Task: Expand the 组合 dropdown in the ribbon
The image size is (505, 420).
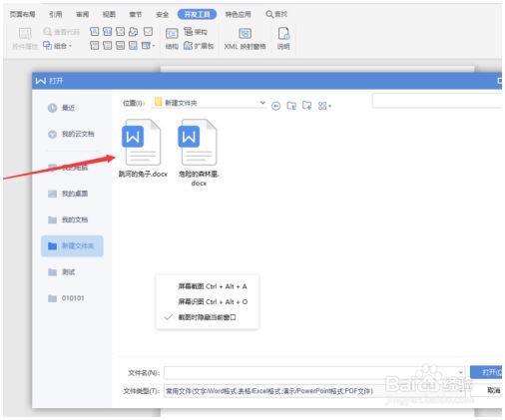Action: point(57,46)
